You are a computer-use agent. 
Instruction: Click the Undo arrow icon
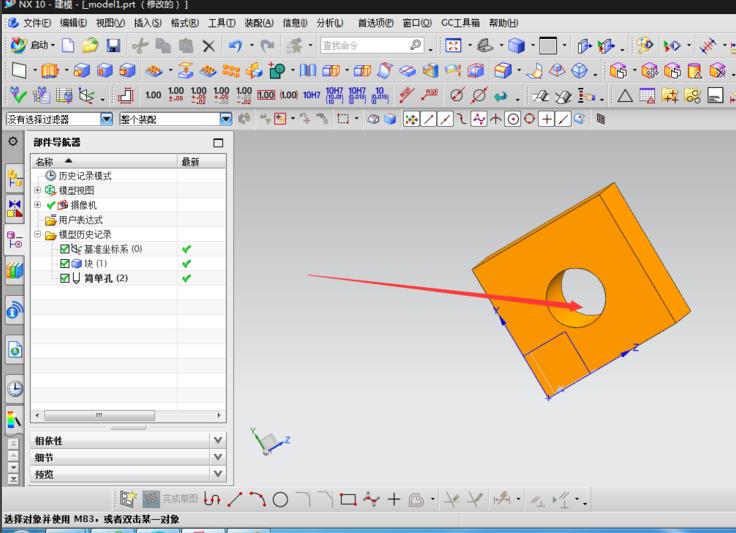[x=234, y=46]
